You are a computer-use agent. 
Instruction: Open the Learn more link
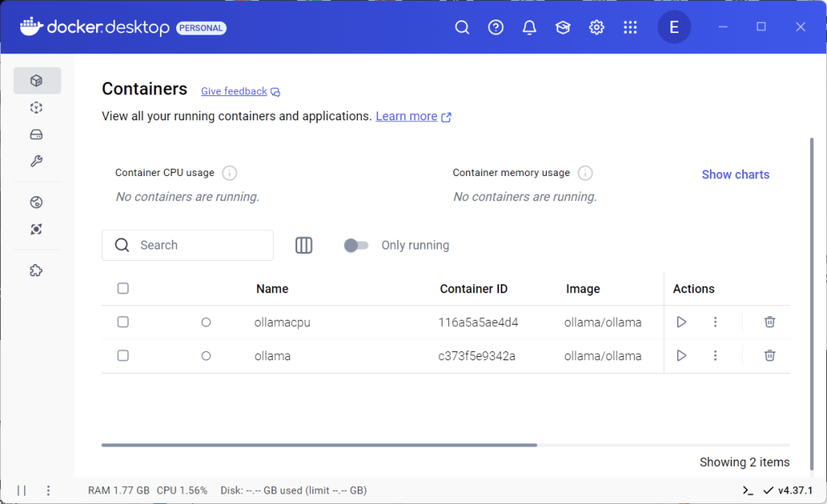[x=407, y=115]
